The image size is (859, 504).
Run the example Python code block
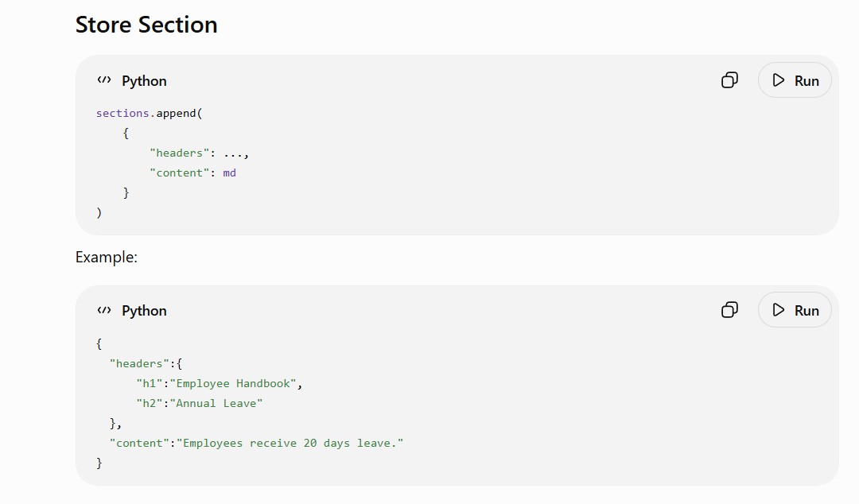tap(795, 310)
